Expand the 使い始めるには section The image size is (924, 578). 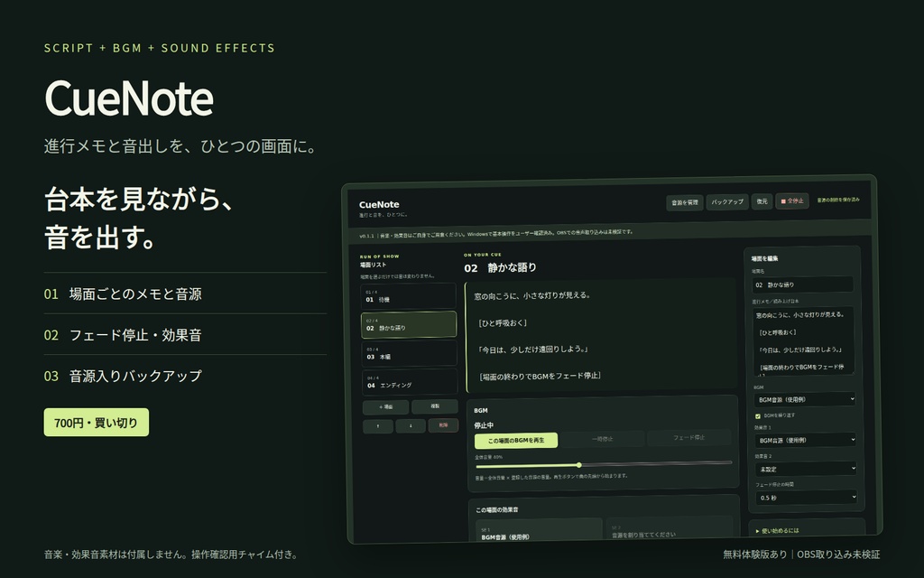click(x=778, y=531)
